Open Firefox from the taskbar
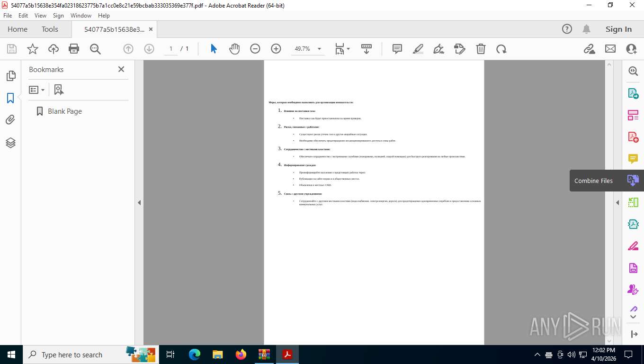 241,355
